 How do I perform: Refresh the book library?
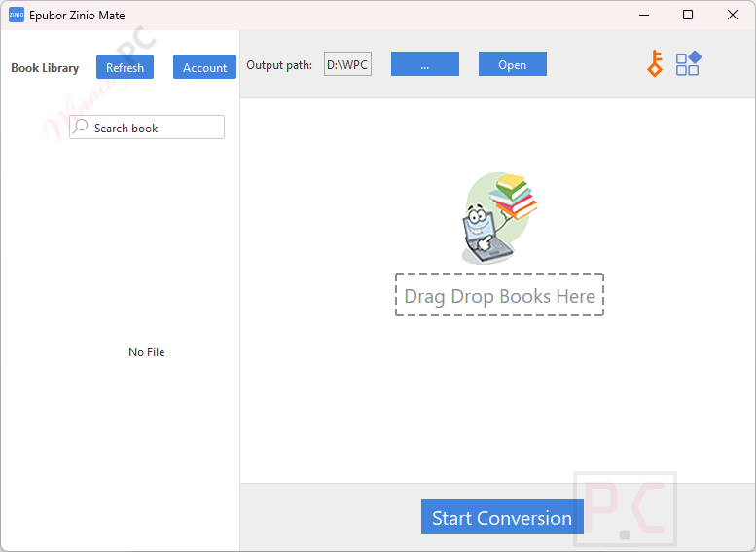125,67
